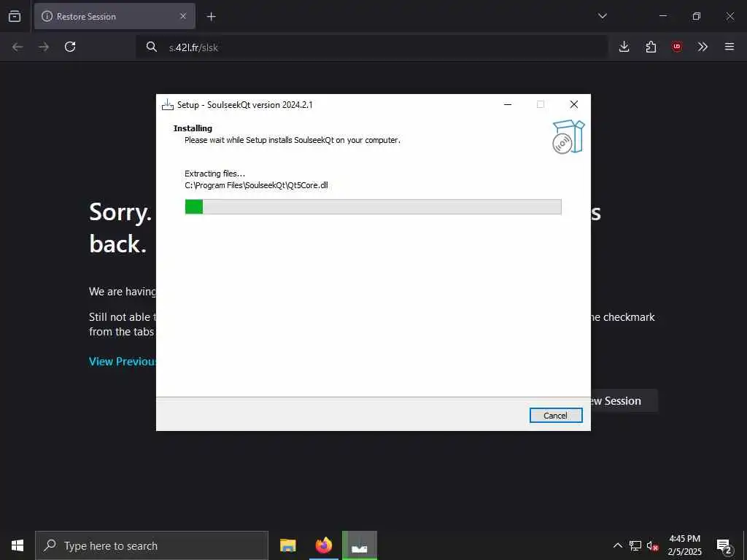Viewport: 747px width, 560px height.
Task: Click the Installing heading in Setup
Action: coord(193,128)
